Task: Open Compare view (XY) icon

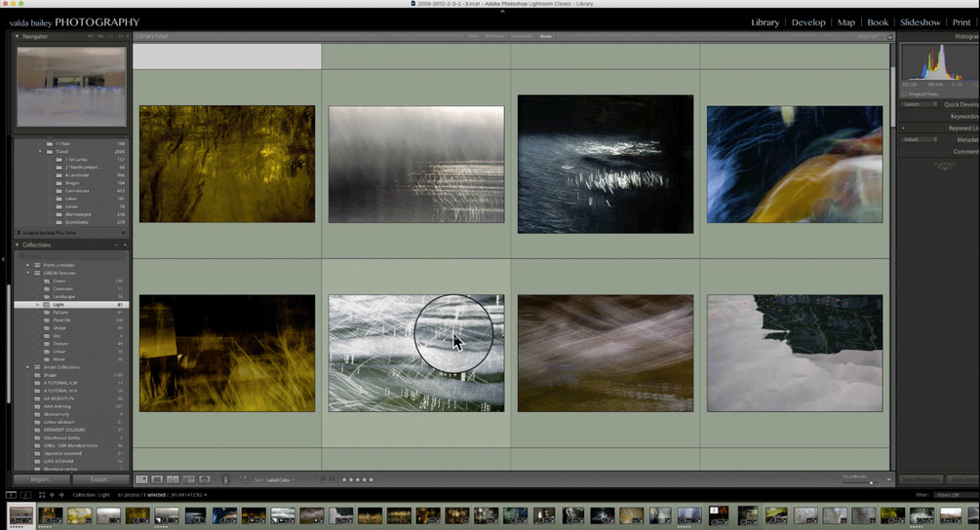Action: (173, 479)
